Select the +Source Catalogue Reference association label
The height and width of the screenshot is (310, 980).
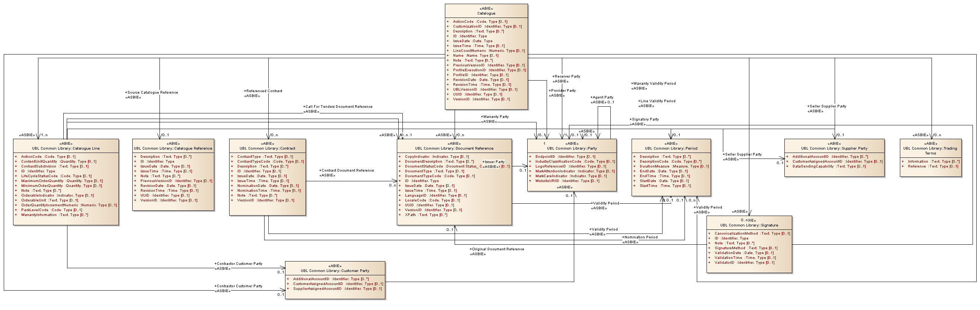click(x=152, y=93)
